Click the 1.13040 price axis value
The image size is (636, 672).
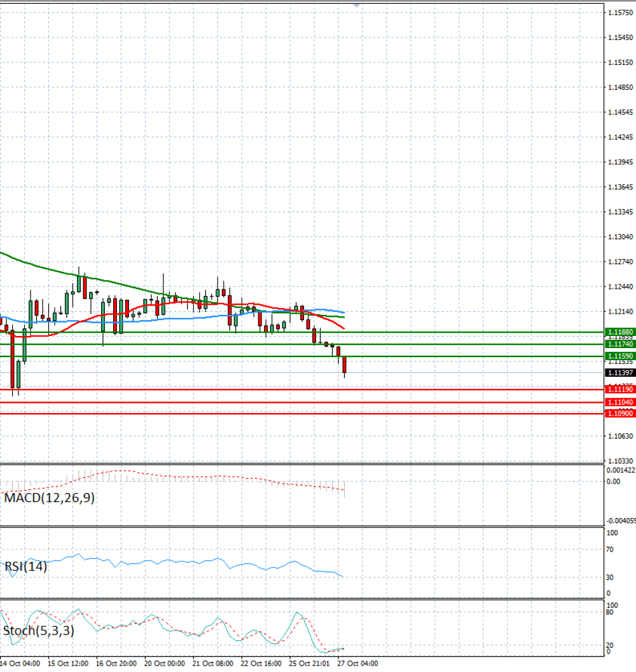(x=621, y=237)
